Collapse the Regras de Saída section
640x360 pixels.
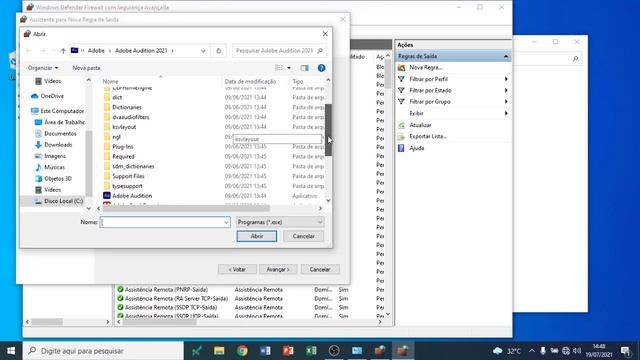pos(506,56)
